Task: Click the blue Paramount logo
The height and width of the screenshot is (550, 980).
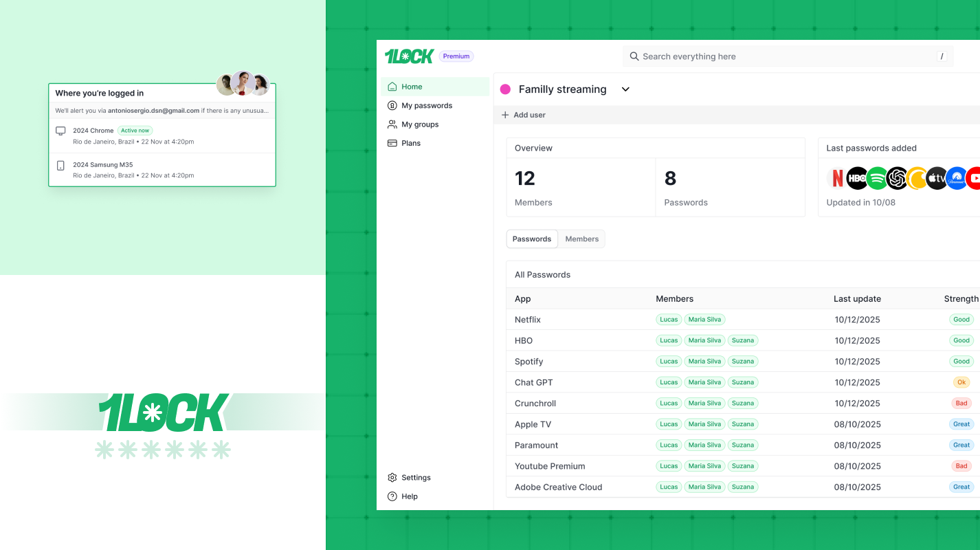Action: pos(957,179)
